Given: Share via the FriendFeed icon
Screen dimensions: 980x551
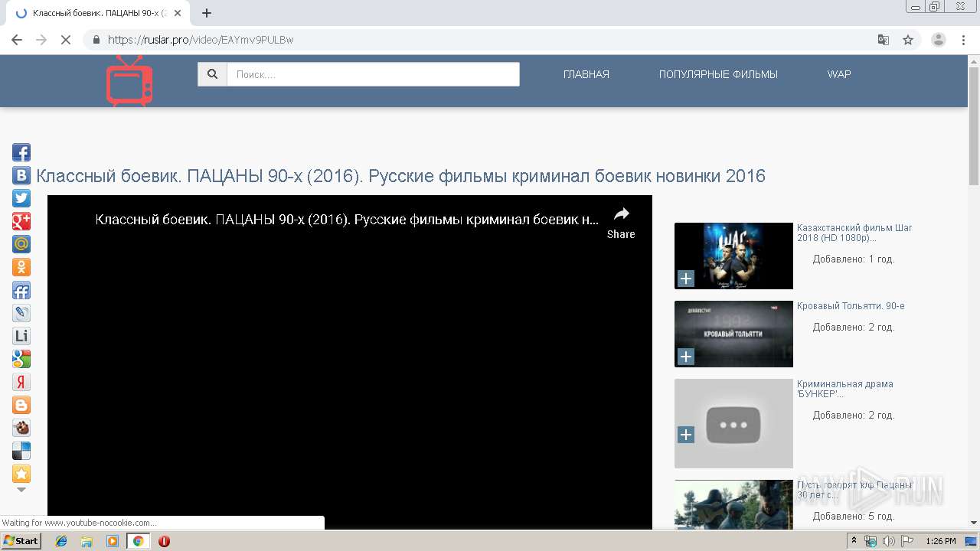Looking at the screenshot, I should tap(21, 290).
